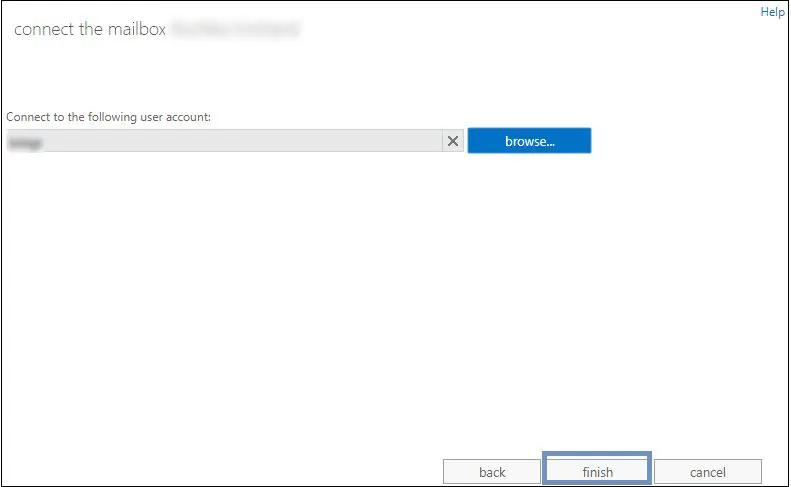This screenshot has width=791, height=487.
Task: Select the user account input field
Action: pos(224,141)
